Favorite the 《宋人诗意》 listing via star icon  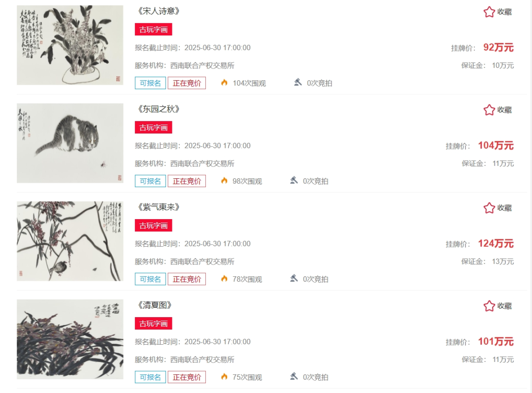489,12
